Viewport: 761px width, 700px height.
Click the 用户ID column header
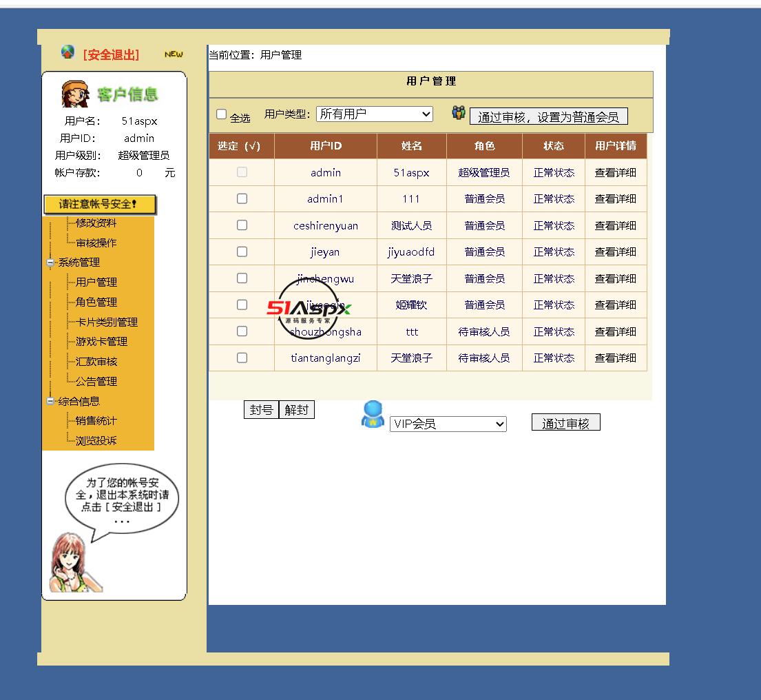coord(326,146)
